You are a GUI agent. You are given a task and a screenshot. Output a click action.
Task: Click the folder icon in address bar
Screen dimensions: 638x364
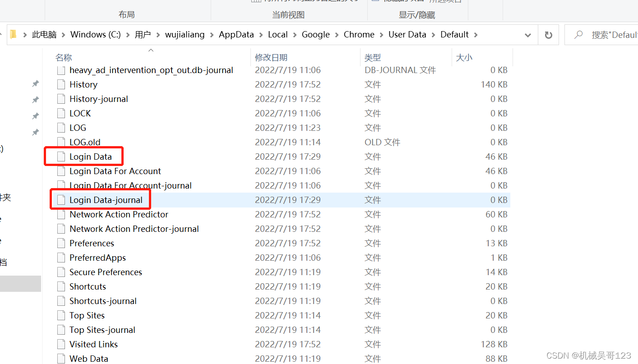tap(13, 34)
